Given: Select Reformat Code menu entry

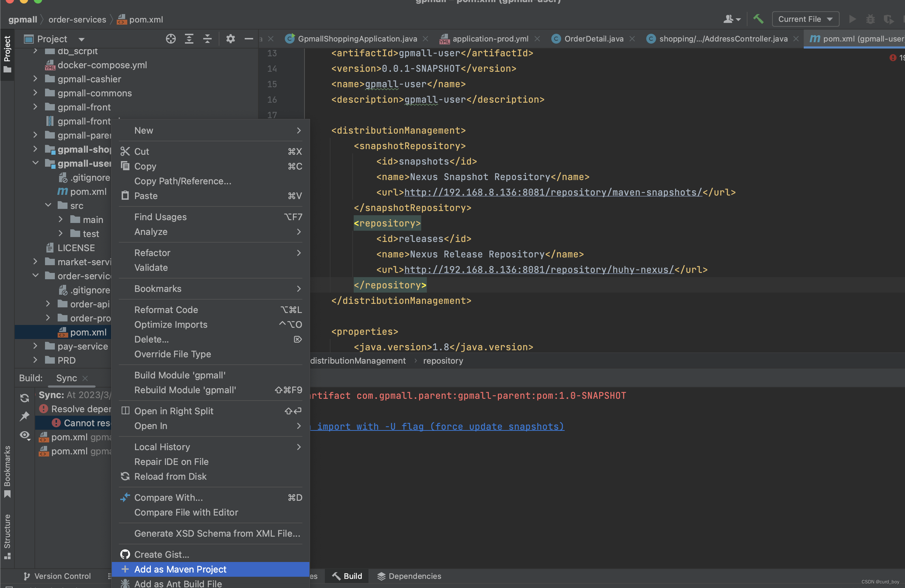Looking at the screenshot, I should pos(211,309).
